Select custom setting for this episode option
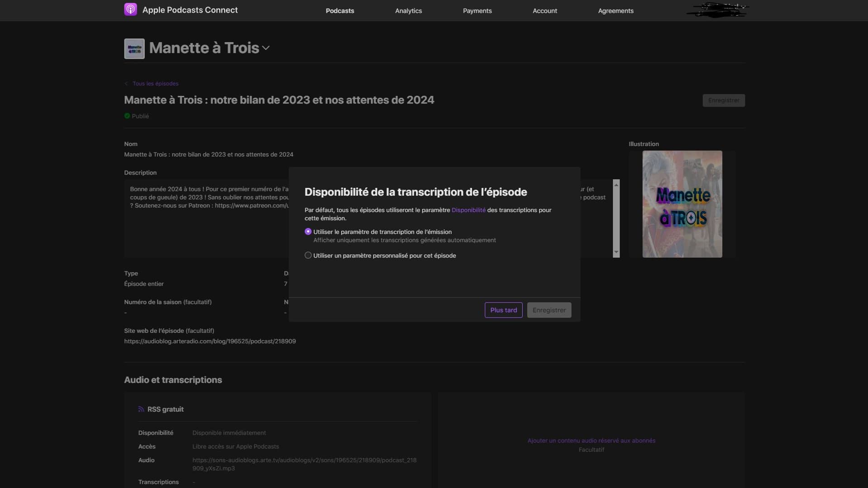 [308, 256]
